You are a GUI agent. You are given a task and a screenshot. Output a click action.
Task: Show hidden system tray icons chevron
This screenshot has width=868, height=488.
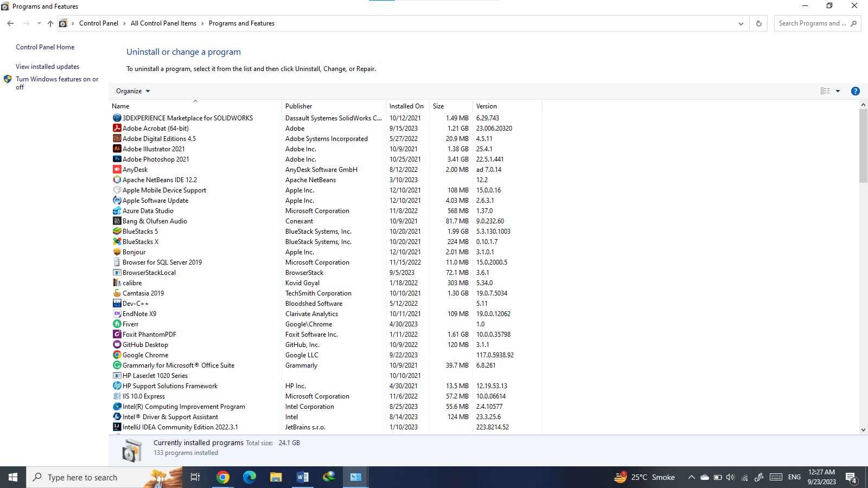tap(691, 477)
